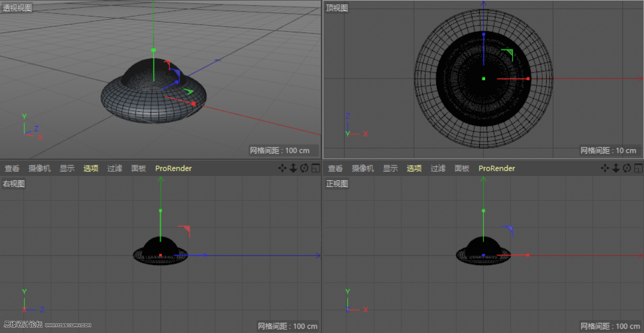
Task: Click ProRender in the left menu bar
Action: click(x=173, y=168)
